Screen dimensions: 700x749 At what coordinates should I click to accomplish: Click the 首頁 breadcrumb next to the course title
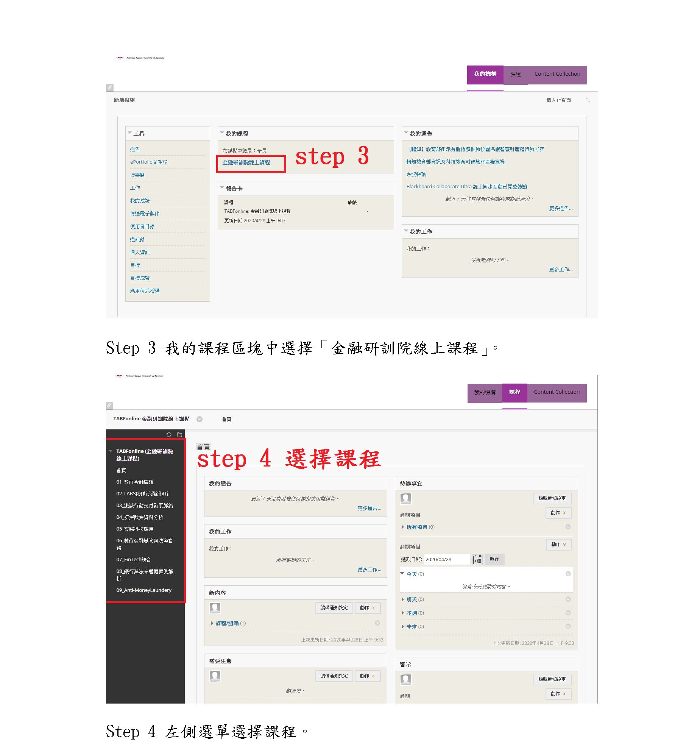pos(226,419)
